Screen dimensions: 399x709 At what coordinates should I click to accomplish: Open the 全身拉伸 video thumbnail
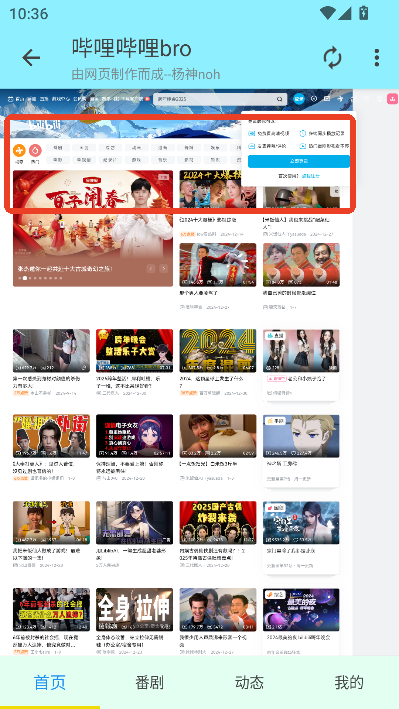(x=134, y=610)
